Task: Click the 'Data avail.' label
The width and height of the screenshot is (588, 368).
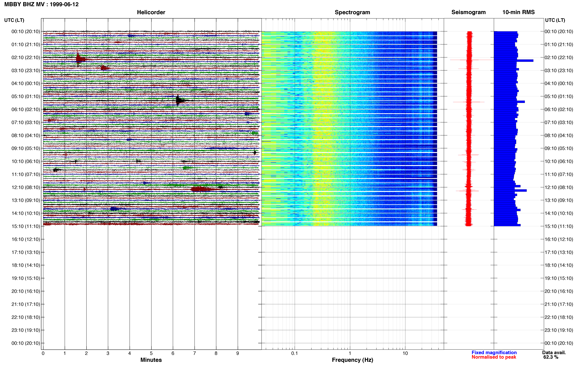Action: tap(554, 352)
